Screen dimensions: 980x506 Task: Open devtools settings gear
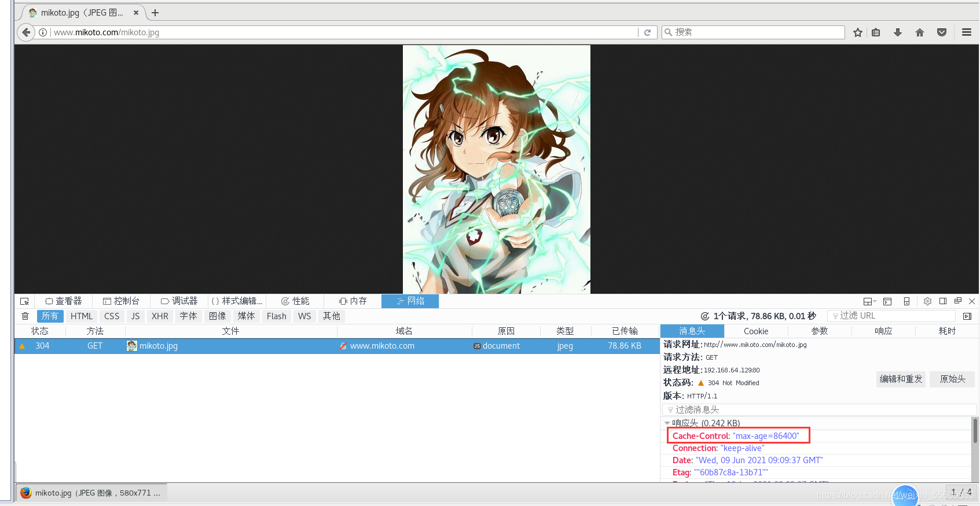tap(927, 301)
